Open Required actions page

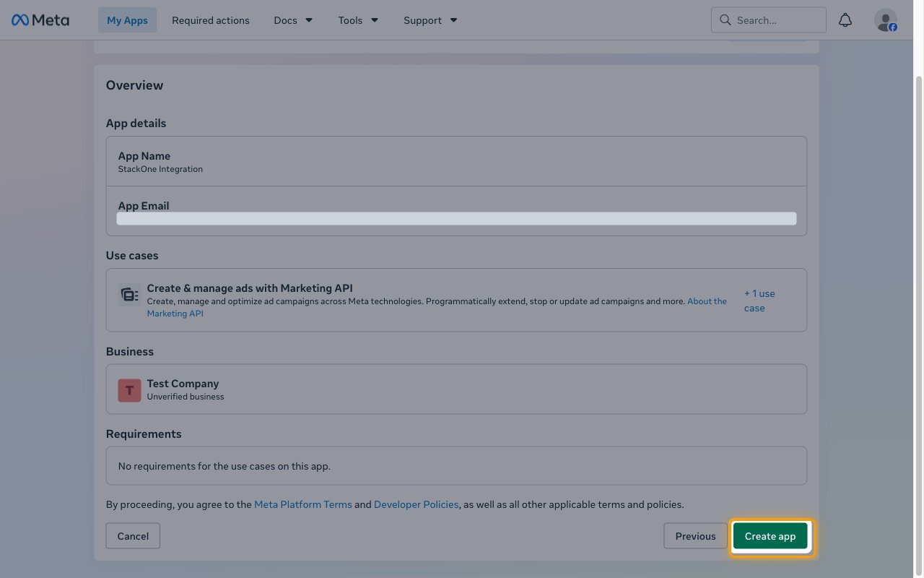pos(211,20)
